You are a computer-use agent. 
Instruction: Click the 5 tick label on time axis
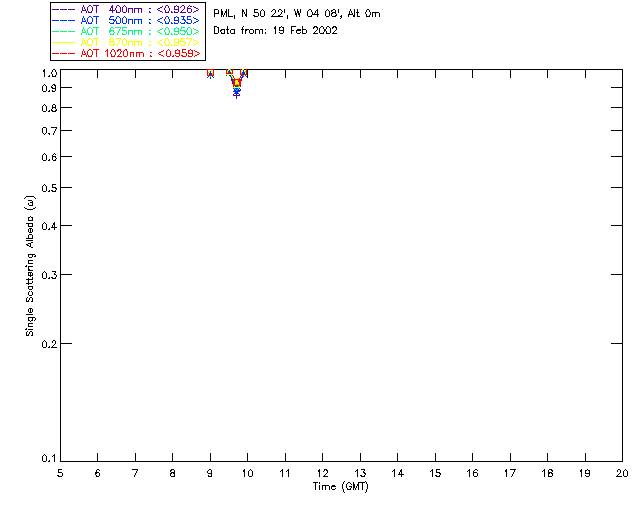[x=60, y=473]
